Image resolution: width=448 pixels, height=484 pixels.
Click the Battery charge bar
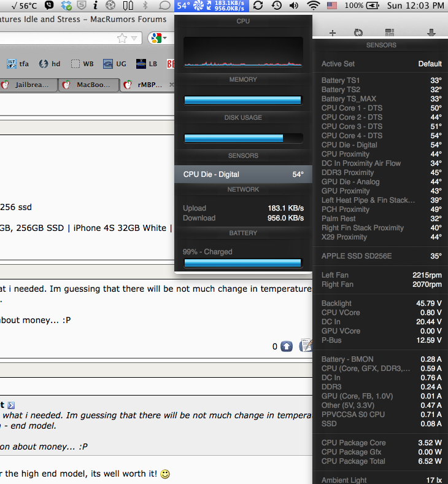[x=243, y=263]
